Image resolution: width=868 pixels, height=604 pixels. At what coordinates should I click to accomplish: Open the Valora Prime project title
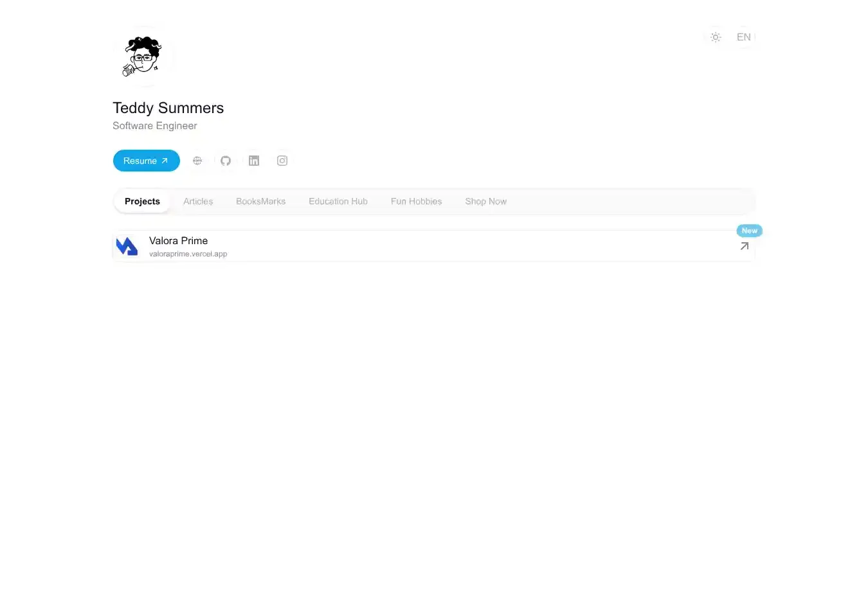179,240
